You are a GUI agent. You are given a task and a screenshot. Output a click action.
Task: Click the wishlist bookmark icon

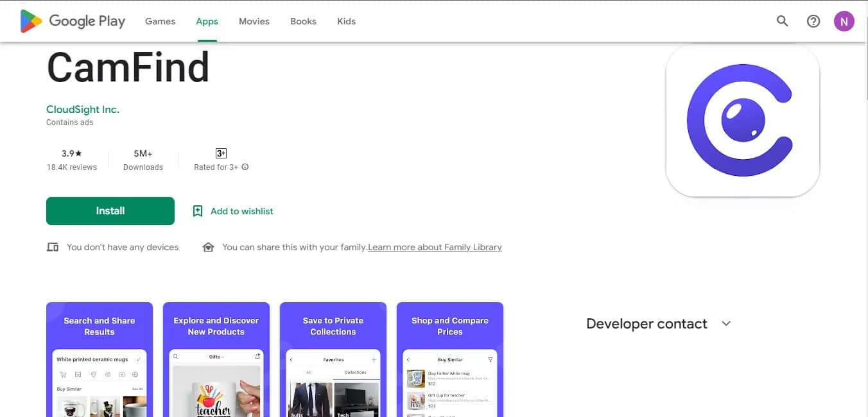pyautogui.click(x=198, y=211)
